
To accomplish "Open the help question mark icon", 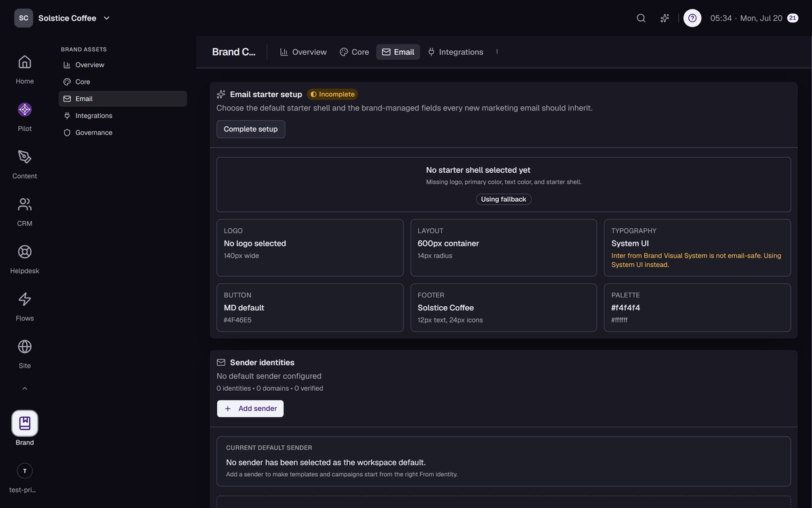I will click(x=692, y=18).
